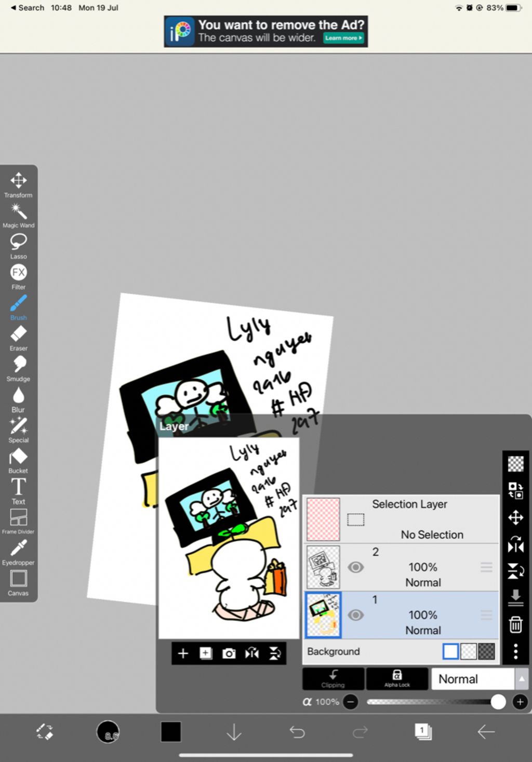Toggle visibility of layer 1

tap(356, 615)
